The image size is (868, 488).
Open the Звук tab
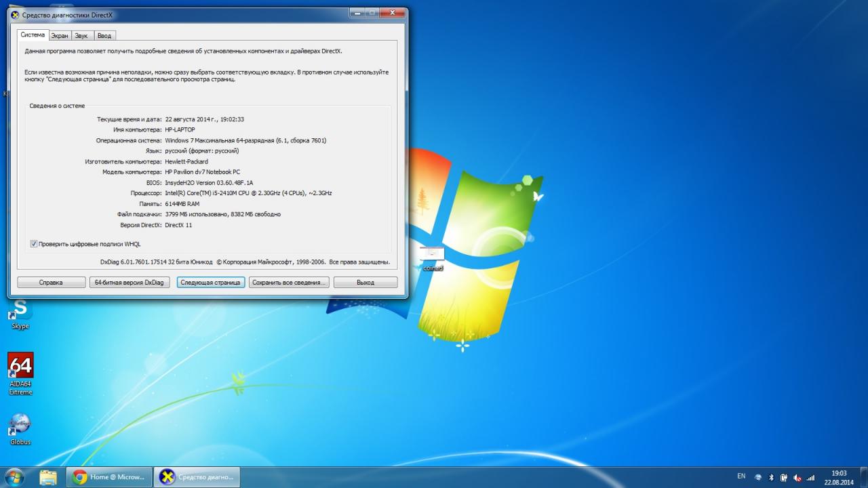point(81,36)
